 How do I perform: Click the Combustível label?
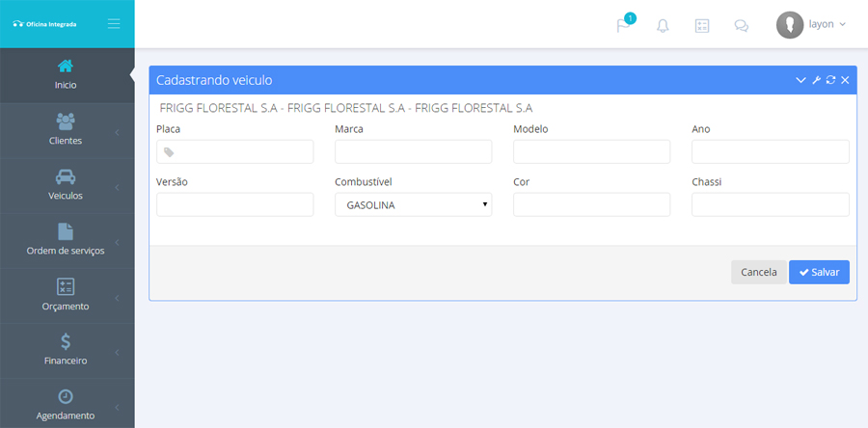coord(364,182)
